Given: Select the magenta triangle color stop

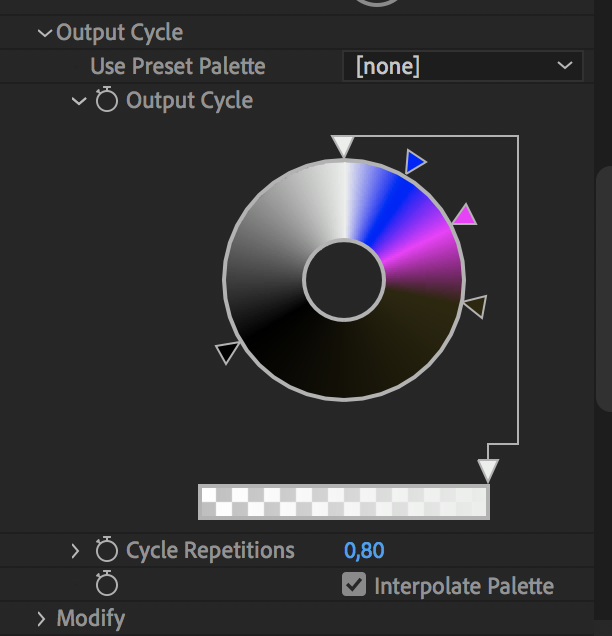Looking at the screenshot, I should (465, 215).
